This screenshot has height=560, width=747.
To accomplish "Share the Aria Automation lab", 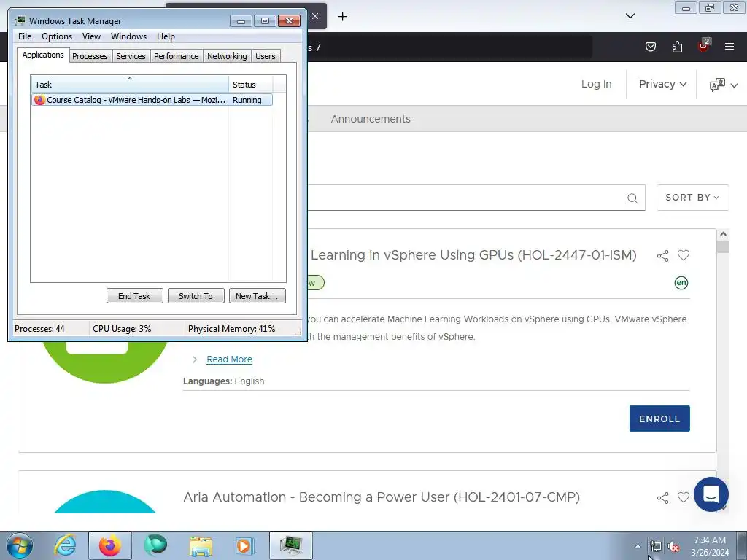I will [x=662, y=498].
